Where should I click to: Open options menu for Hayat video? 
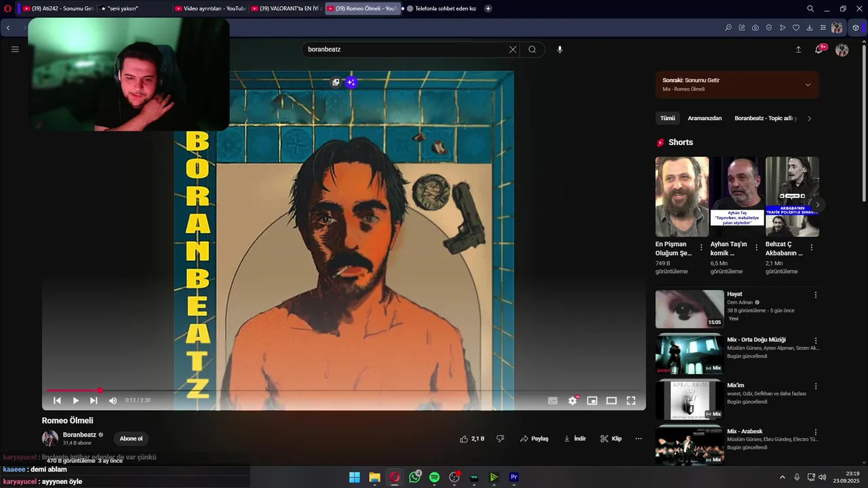816,295
